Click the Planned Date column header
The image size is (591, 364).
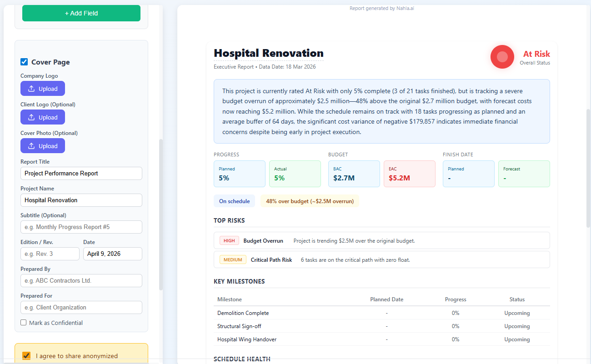click(x=387, y=299)
